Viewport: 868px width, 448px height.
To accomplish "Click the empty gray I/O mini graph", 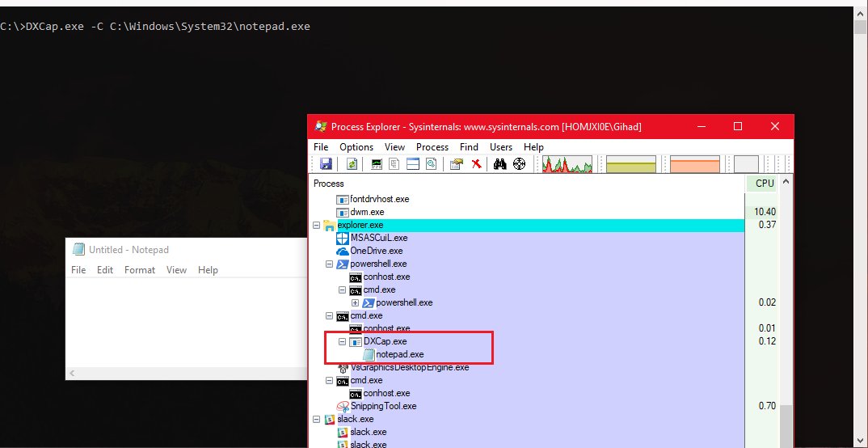I will 746,164.
